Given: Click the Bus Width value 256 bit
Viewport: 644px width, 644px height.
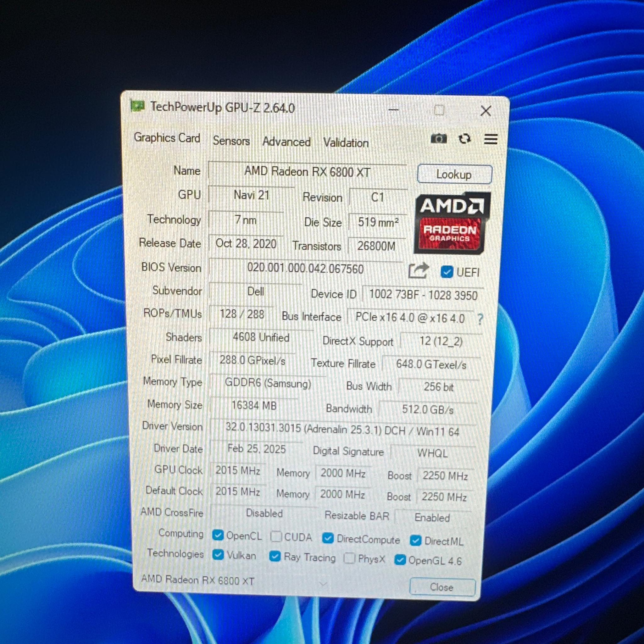Looking at the screenshot, I should coord(439,387).
